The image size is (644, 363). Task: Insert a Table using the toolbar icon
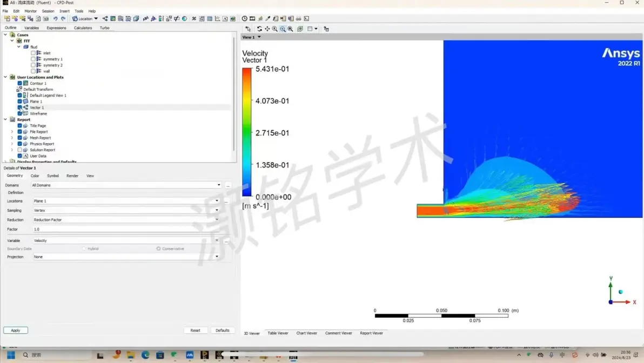point(210,18)
